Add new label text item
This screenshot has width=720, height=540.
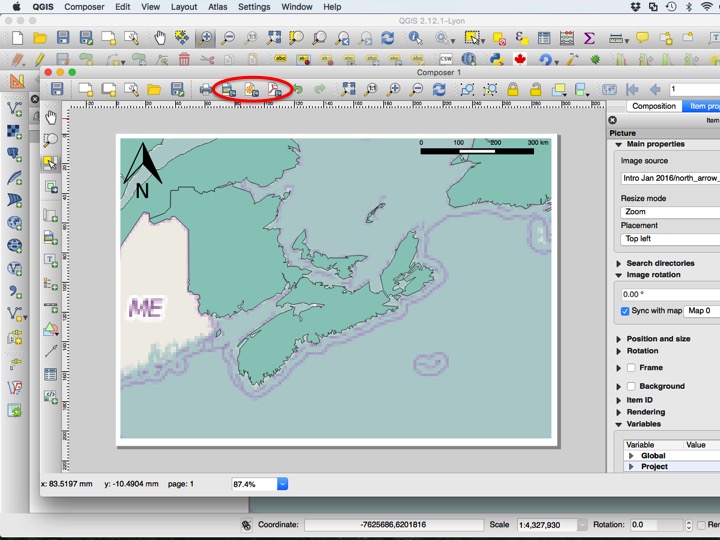[51, 260]
